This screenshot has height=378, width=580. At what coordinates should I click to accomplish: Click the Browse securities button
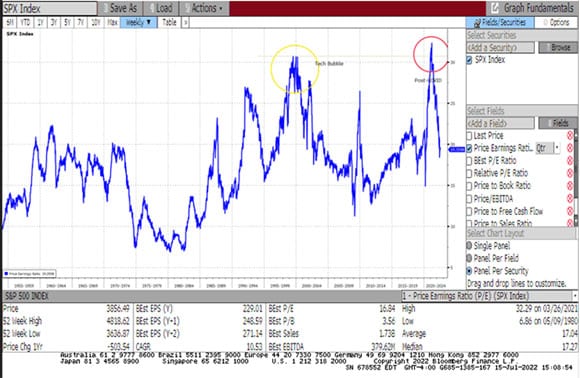click(558, 47)
